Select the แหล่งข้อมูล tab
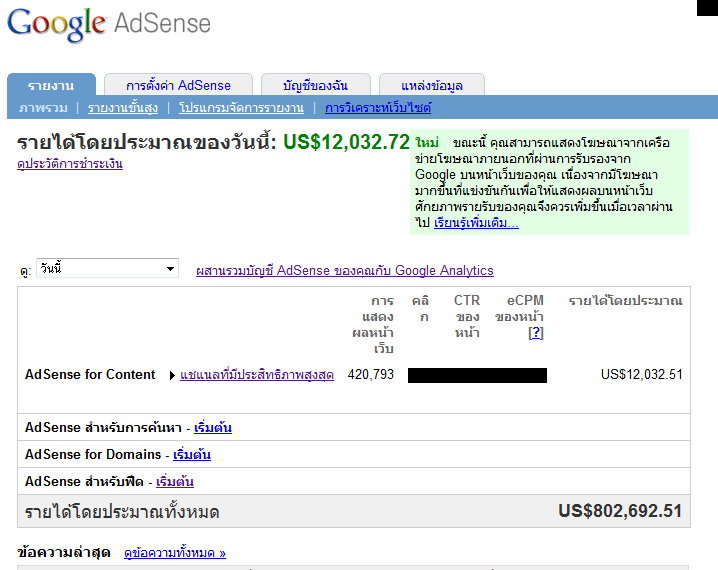This screenshot has width=718, height=570. click(431, 85)
